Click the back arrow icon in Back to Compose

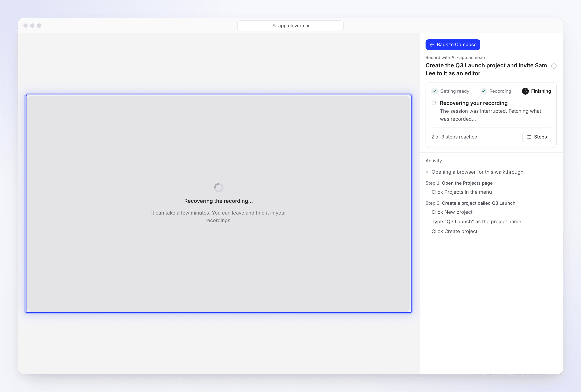(432, 44)
